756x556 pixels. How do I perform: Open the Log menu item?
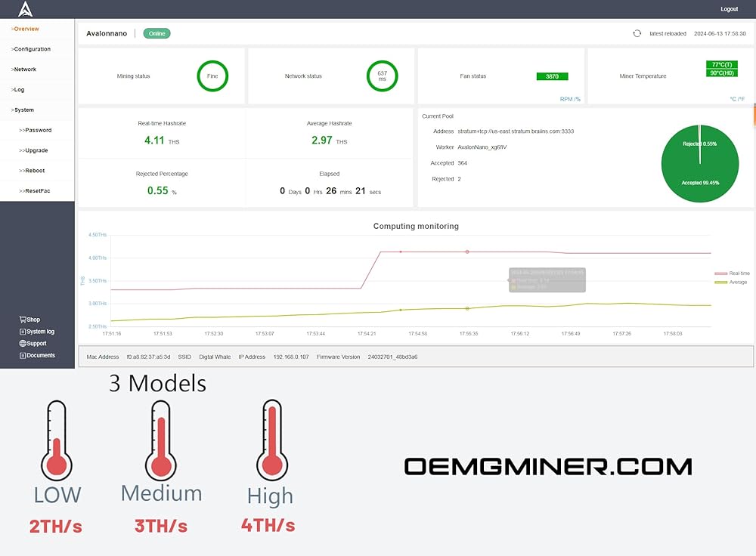(x=18, y=90)
